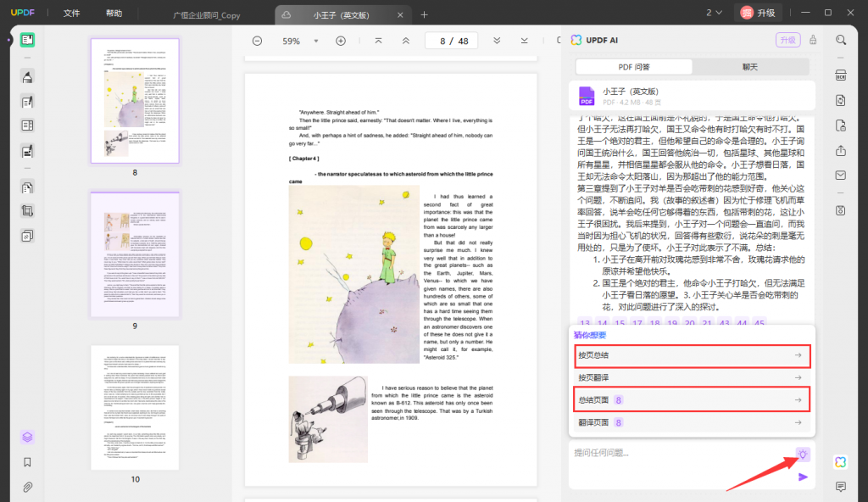
Task: Open the comments panel icon bottom right
Action: coord(841,487)
